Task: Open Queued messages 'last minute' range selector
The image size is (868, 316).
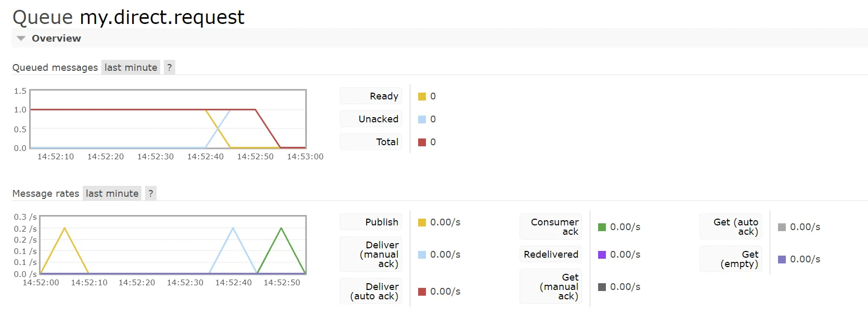Action: pos(131,68)
